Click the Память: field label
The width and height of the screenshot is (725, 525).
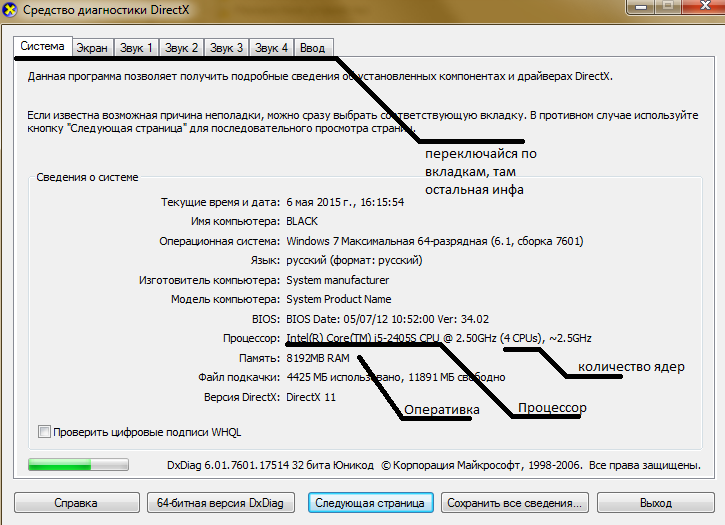coord(259,358)
